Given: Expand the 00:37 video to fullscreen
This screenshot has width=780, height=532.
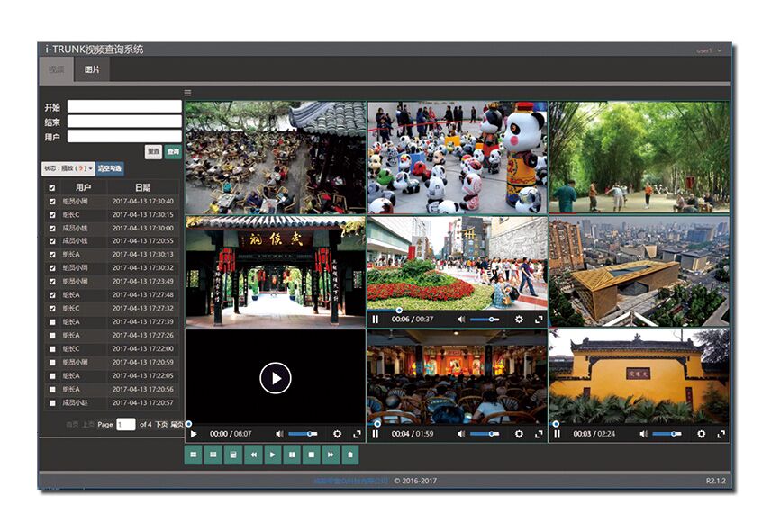Looking at the screenshot, I should (539, 319).
